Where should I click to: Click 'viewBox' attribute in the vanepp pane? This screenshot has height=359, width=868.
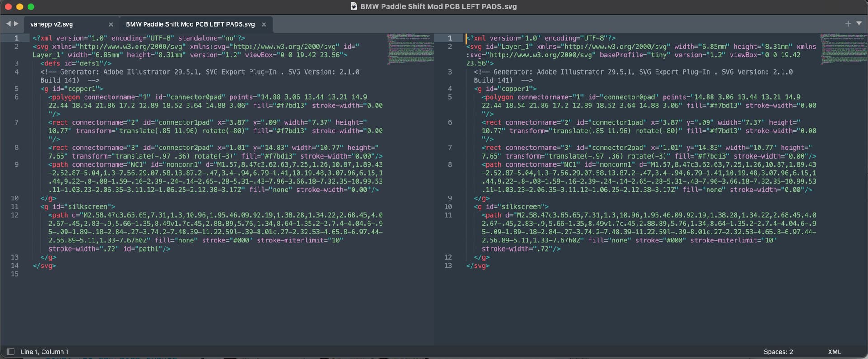(x=259, y=55)
